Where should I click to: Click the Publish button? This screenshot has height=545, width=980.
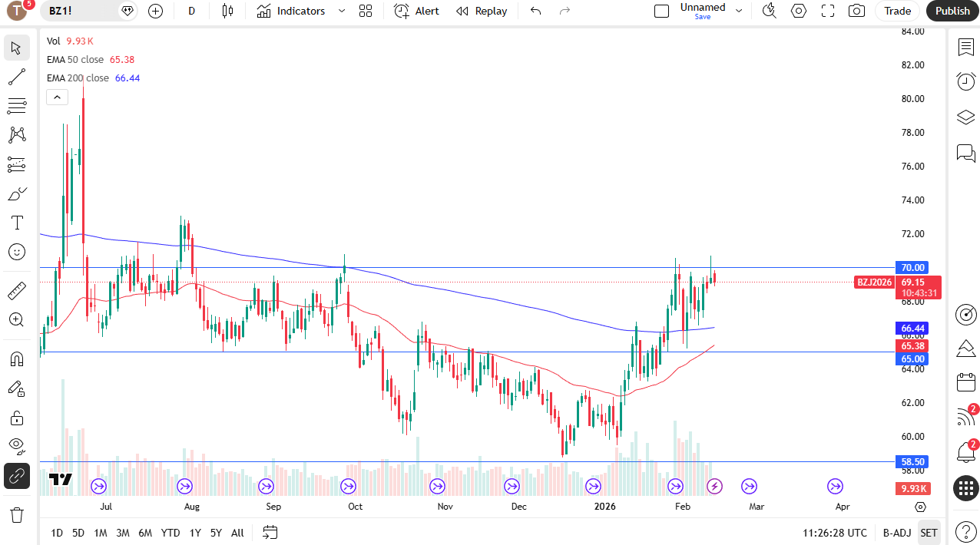coord(952,11)
